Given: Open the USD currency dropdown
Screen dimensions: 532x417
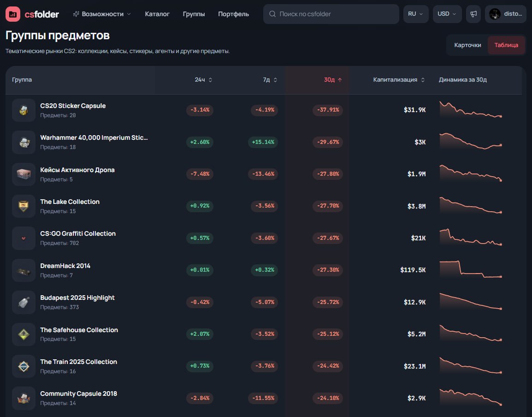Looking at the screenshot, I should 447,14.
